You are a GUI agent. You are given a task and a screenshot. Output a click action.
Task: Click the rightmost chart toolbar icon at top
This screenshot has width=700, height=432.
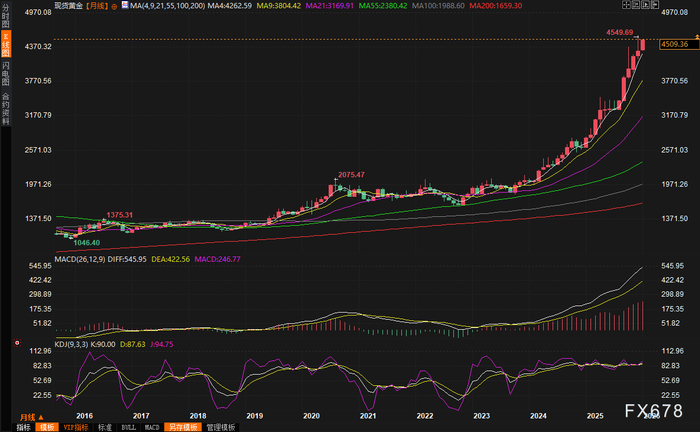(655, 5)
